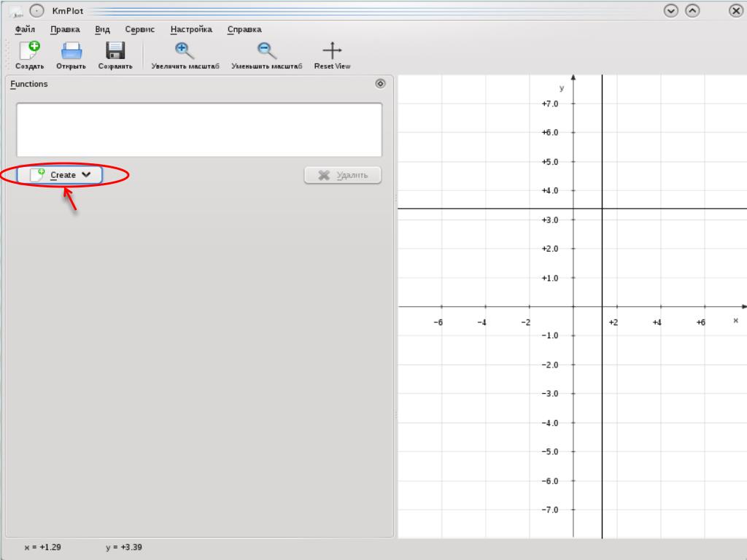Expand the Create function dropdown button
This screenshot has height=560, width=747.
(x=60, y=175)
